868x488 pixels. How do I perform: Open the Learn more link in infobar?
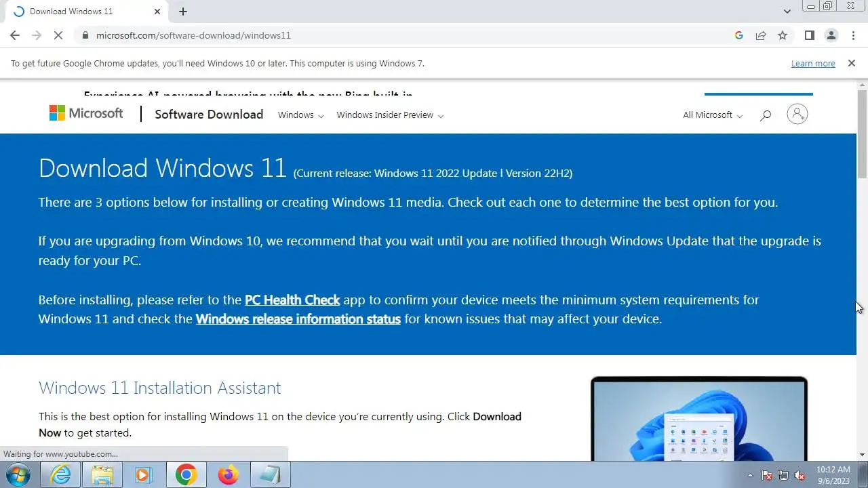(813, 63)
